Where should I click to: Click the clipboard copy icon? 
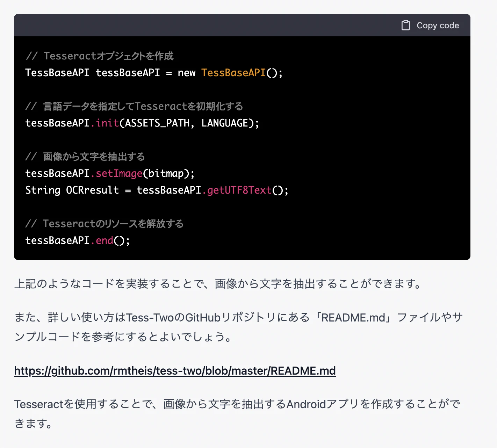405,26
